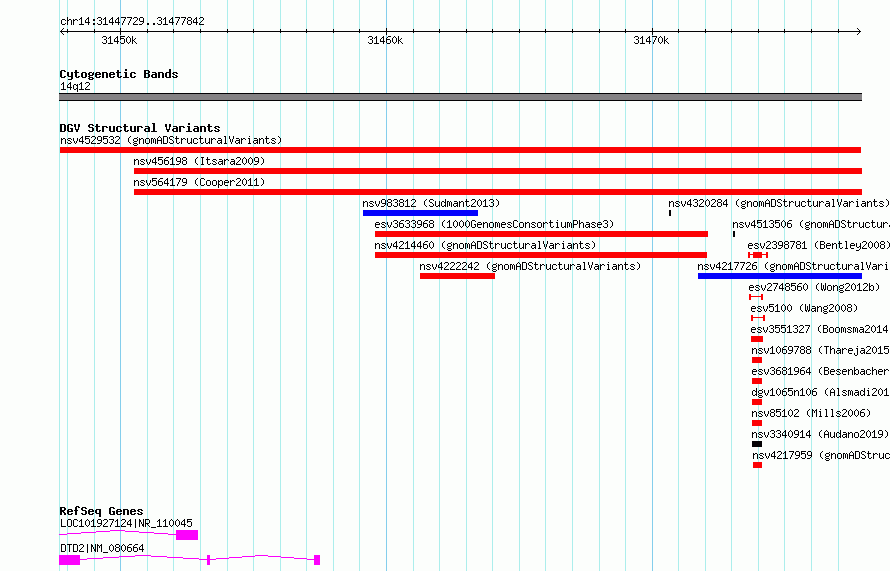The width and height of the screenshot is (890, 571).
Task: Click the nsv4529532 gnomAD structural variant label
Action: tap(171, 140)
